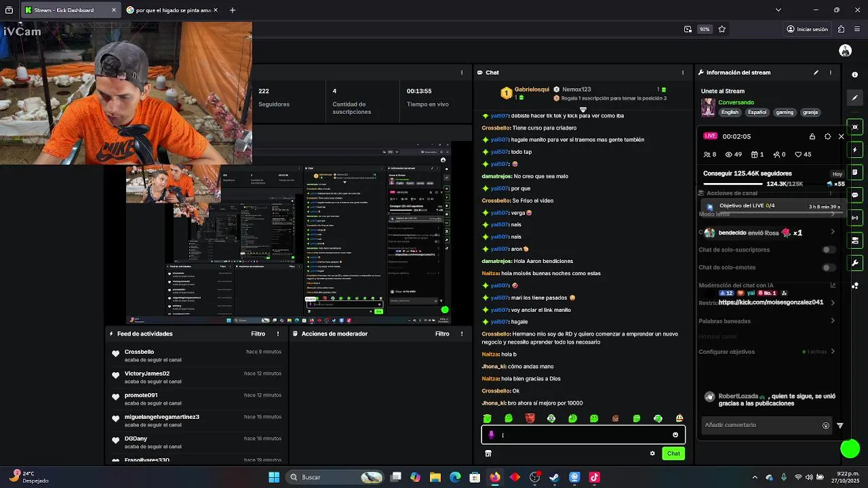Click the stream preview thumbnail

[x=289, y=232]
